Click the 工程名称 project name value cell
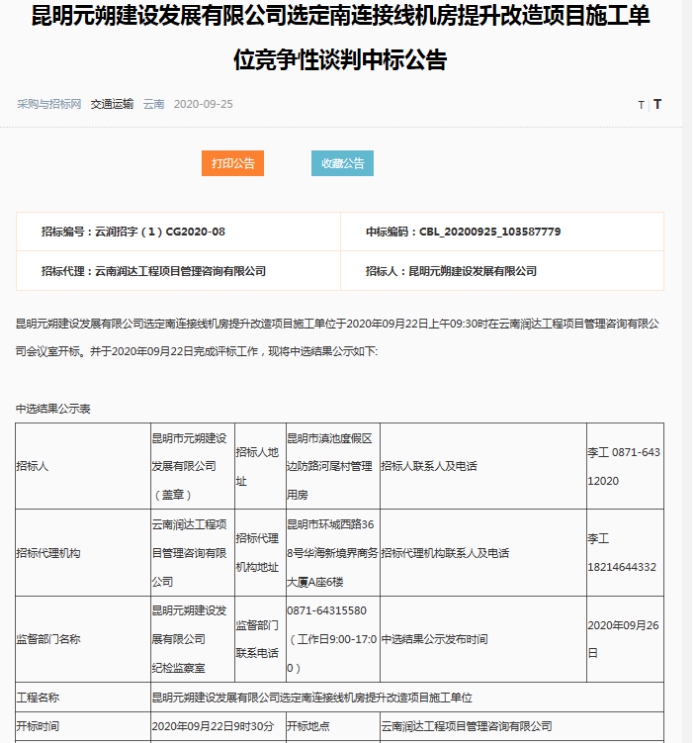 (x=406, y=697)
